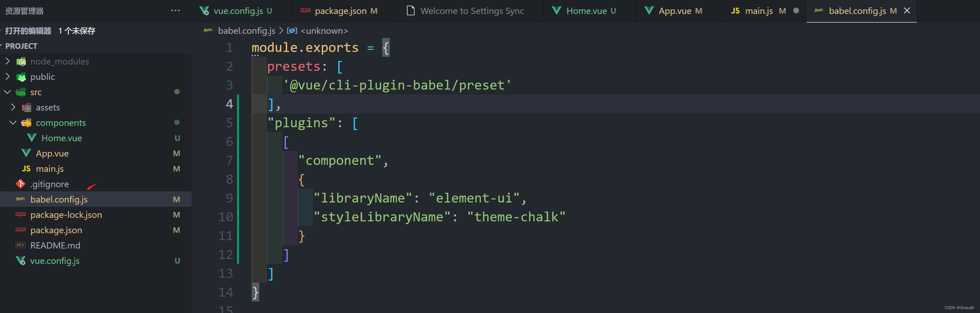
Task: Click the src folder icon
Action: [21, 92]
